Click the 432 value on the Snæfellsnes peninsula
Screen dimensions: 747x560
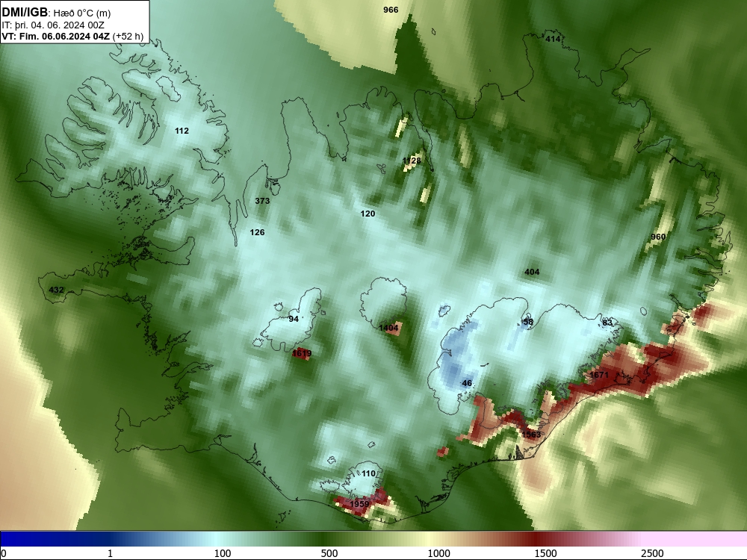pos(56,290)
